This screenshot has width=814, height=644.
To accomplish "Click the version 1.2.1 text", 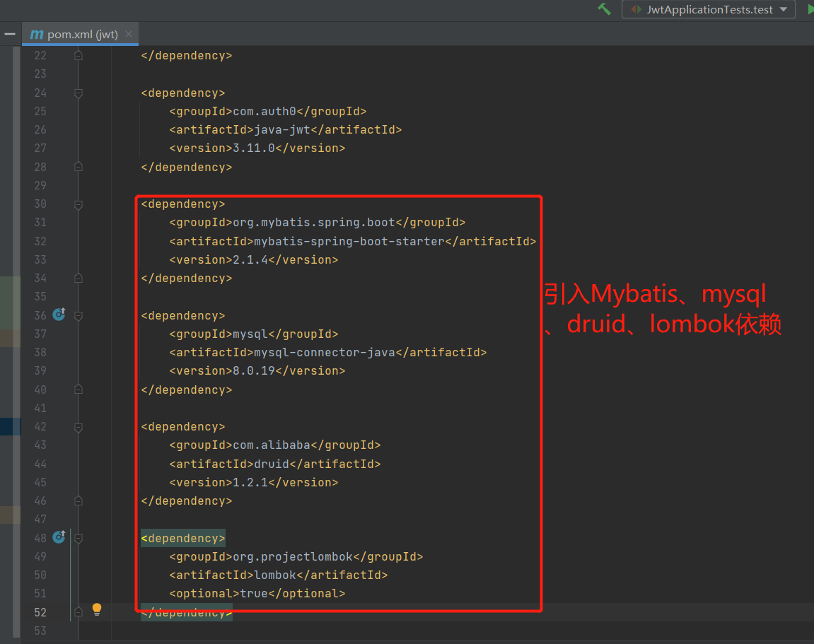I will click(250, 483).
